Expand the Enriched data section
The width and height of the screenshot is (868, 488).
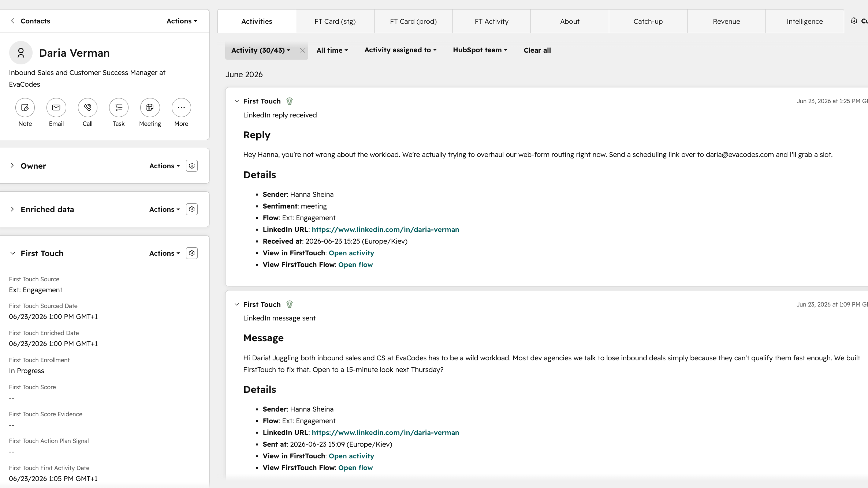point(12,209)
